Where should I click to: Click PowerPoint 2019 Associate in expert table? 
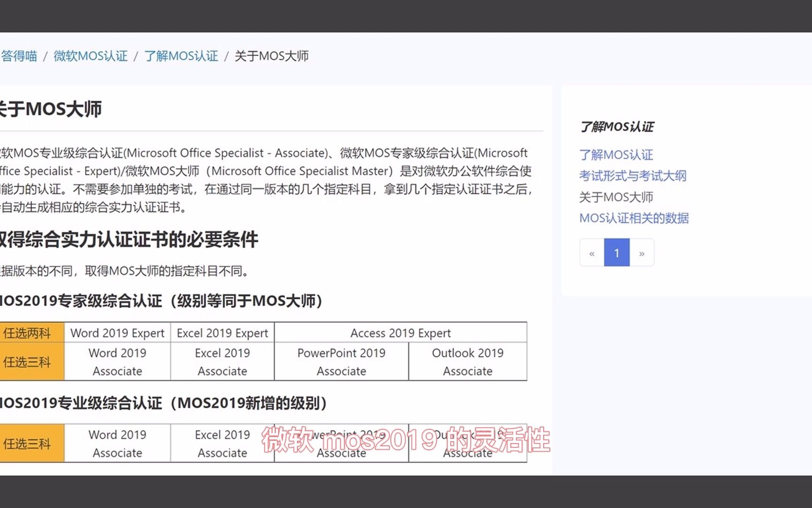click(342, 362)
